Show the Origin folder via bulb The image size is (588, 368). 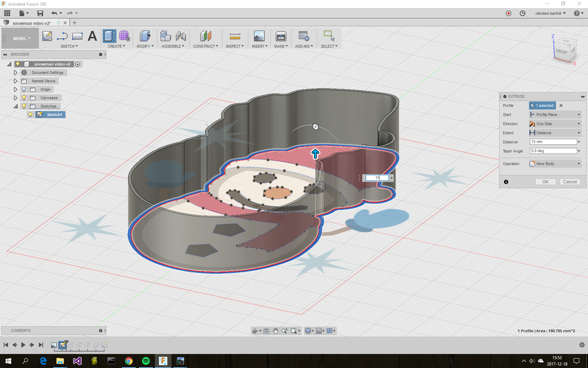(x=24, y=89)
